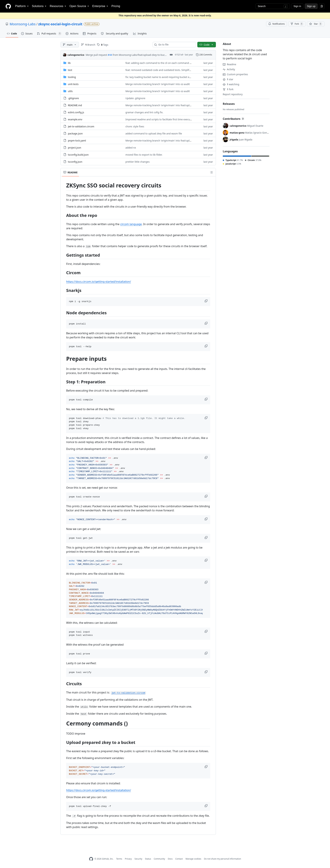This screenshot has width=330, height=868.
Task: Open the global navigation menu icon
Action: [322, 6]
